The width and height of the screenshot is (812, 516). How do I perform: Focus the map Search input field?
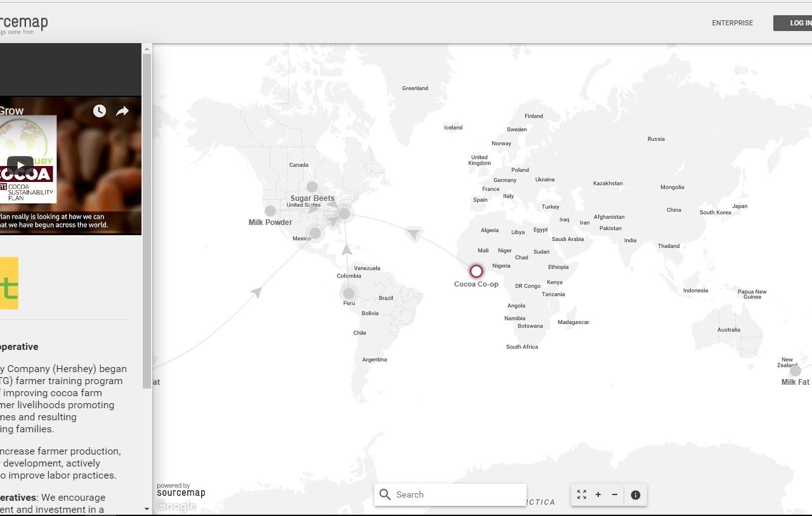(458, 494)
